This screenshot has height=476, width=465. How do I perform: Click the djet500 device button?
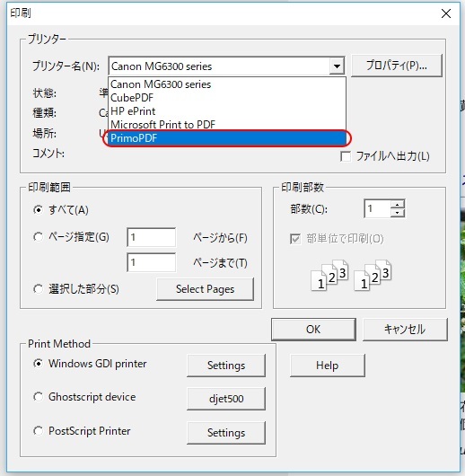point(226,399)
